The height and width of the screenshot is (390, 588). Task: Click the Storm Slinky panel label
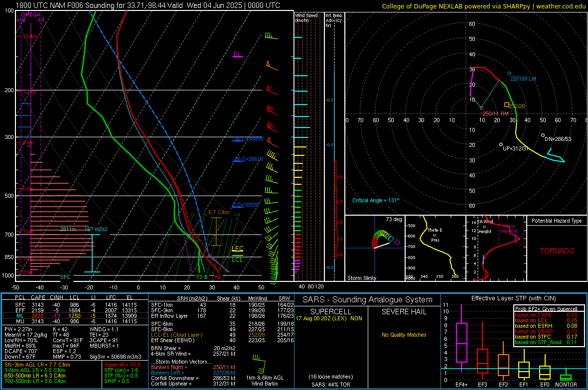pos(362,278)
